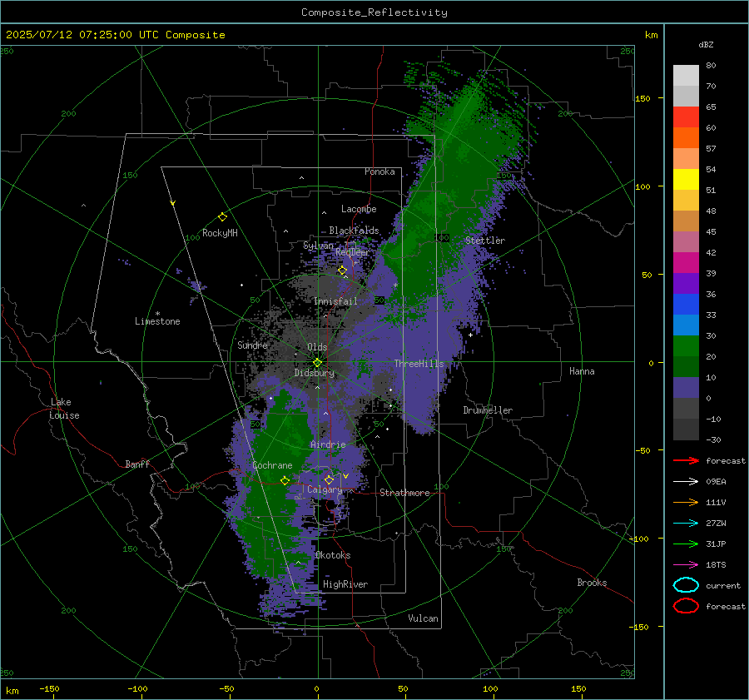Click the ThreeHills city label
The width and height of the screenshot is (749, 700).
[x=419, y=364]
